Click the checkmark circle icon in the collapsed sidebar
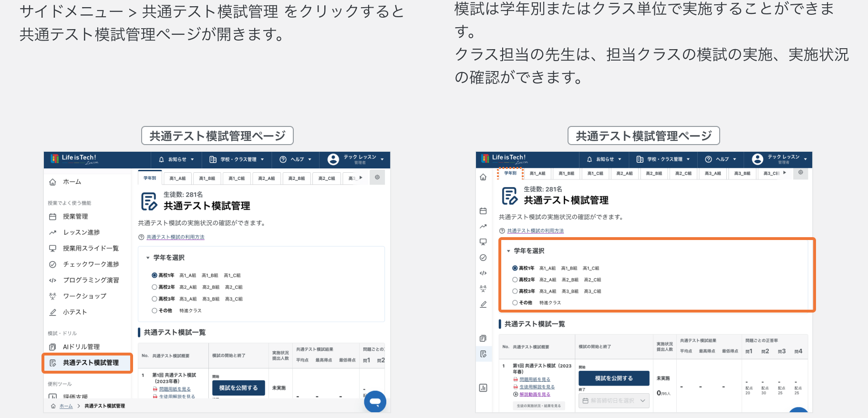The width and height of the screenshot is (868, 418). [x=483, y=258]
